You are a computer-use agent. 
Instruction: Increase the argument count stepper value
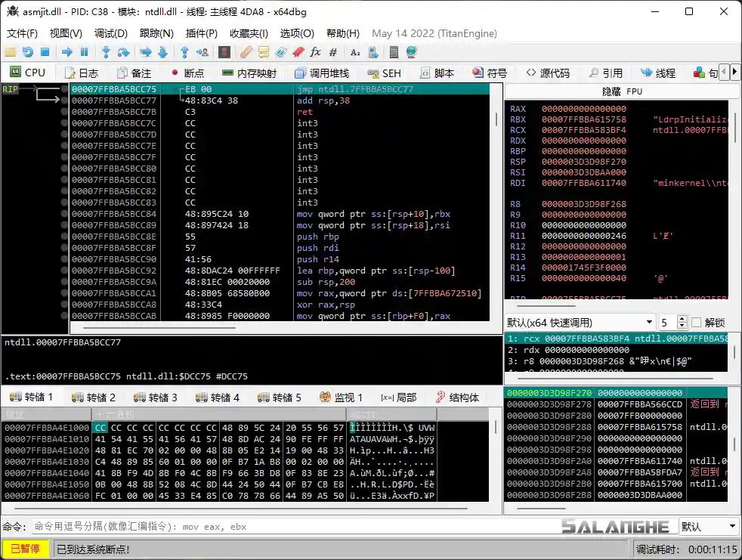pos(682,317)
